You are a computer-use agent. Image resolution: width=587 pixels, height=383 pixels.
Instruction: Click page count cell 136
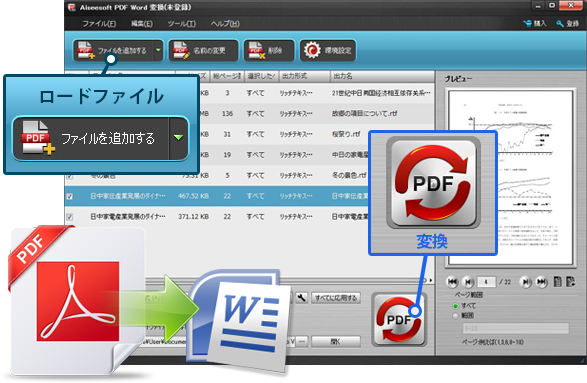(x=227, y=113)
